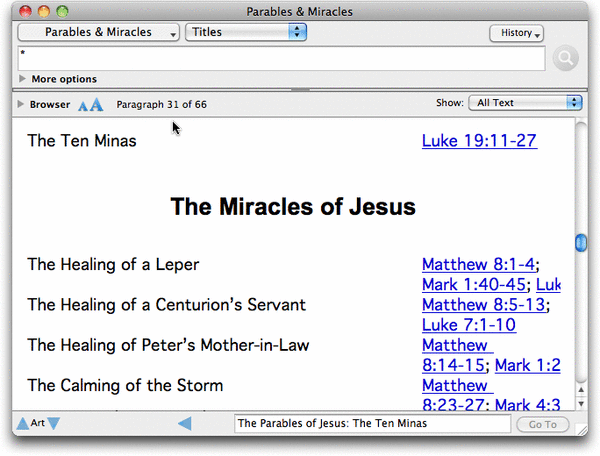
Task: Click the blue back arrow at bottom
Action: click(184, 424)
